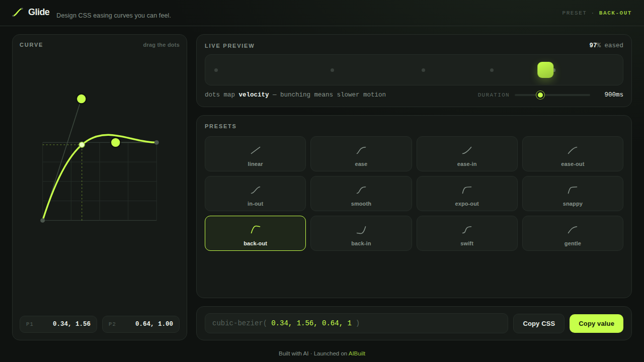Click the curve start point dot
Screen dimensions: 644x362
[x=43, y=220]
